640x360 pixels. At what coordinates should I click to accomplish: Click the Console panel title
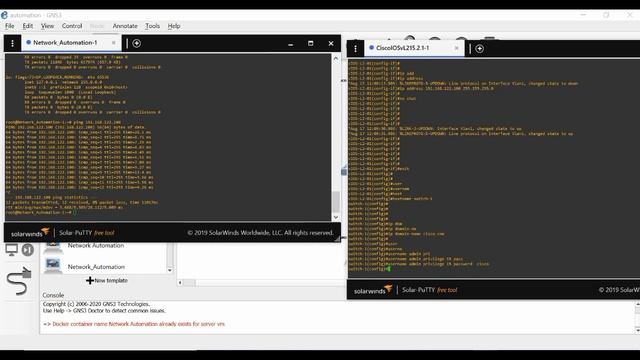pos(53,295)
